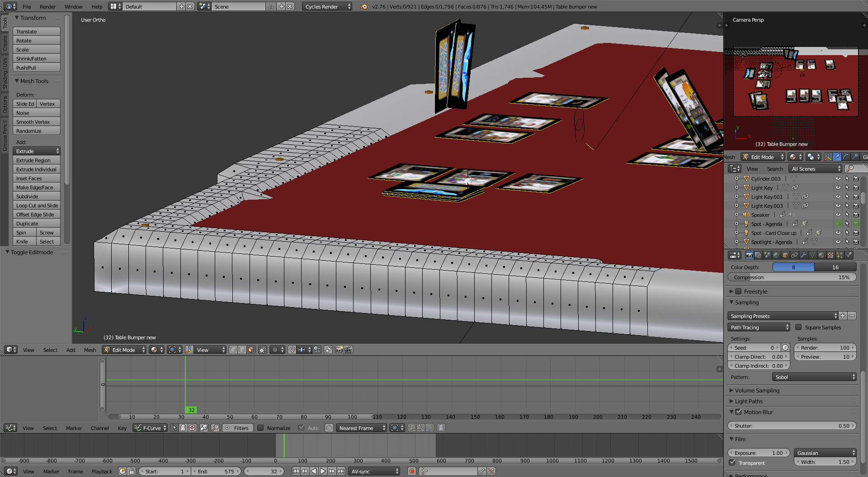Screen dimensions: 868x477
Task: Select Face select mode in 3D header
Action: click(251, 350)
